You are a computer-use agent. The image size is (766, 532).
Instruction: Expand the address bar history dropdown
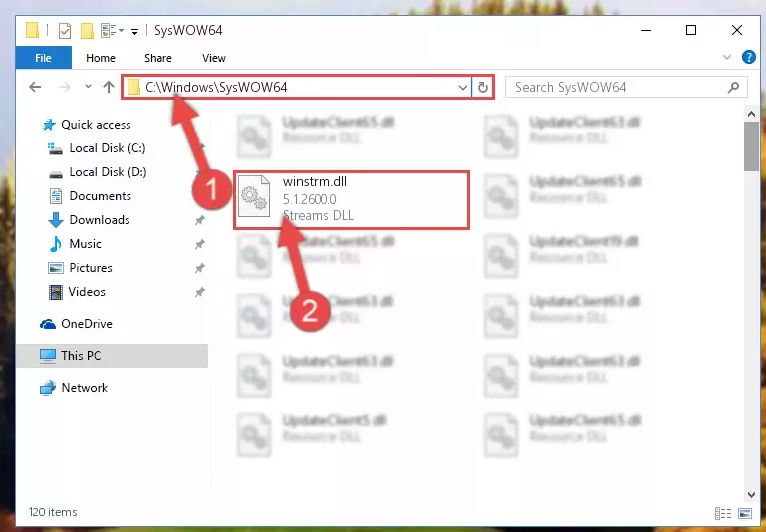click(462, 88)
